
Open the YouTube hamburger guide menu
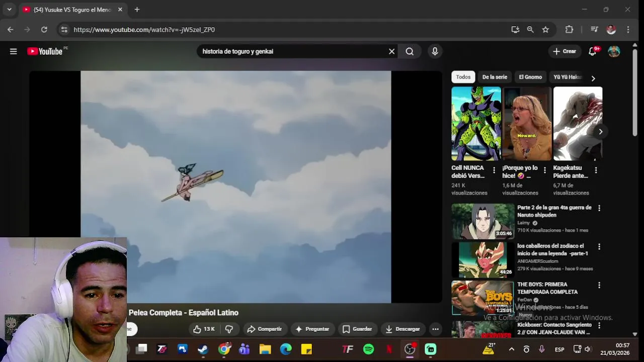14,51
